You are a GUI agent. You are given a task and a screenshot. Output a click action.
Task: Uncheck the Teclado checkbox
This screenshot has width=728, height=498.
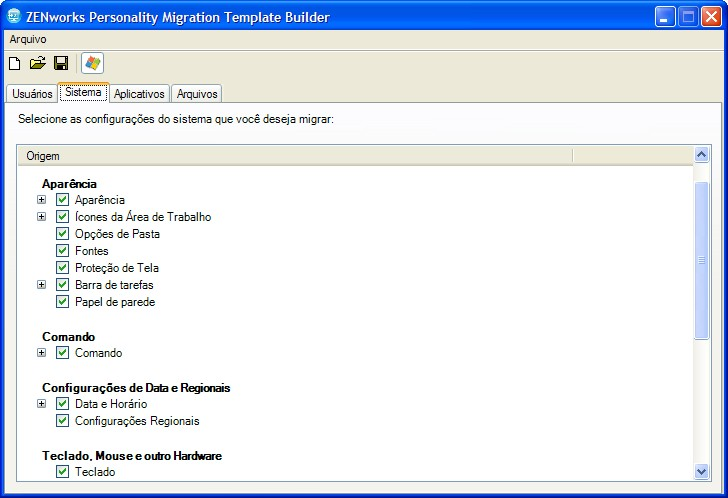[62, 472]
